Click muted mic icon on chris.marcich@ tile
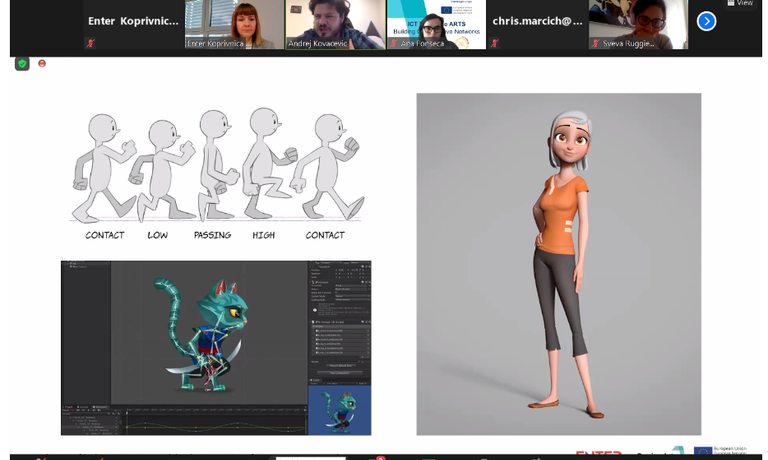This screenshot has height=460, width=768. tap(495, 43)
